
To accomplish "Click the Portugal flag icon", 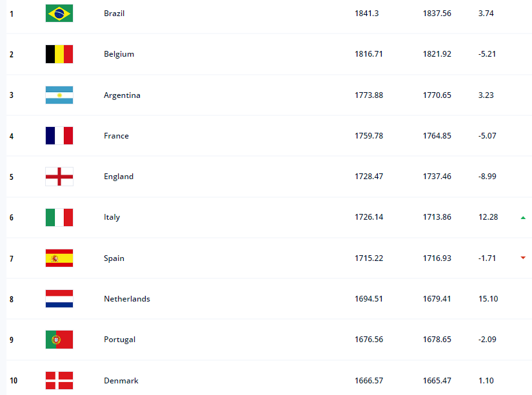I will (59, 340).
